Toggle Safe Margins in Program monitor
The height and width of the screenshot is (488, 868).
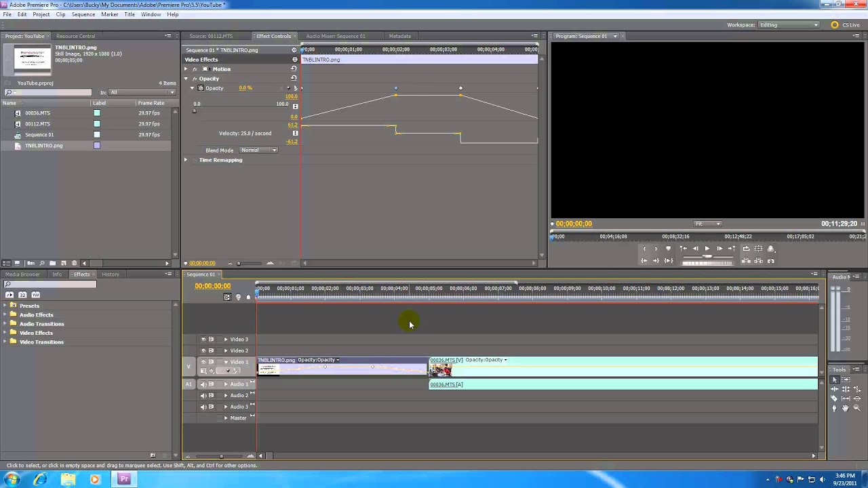tap(758, 249)
